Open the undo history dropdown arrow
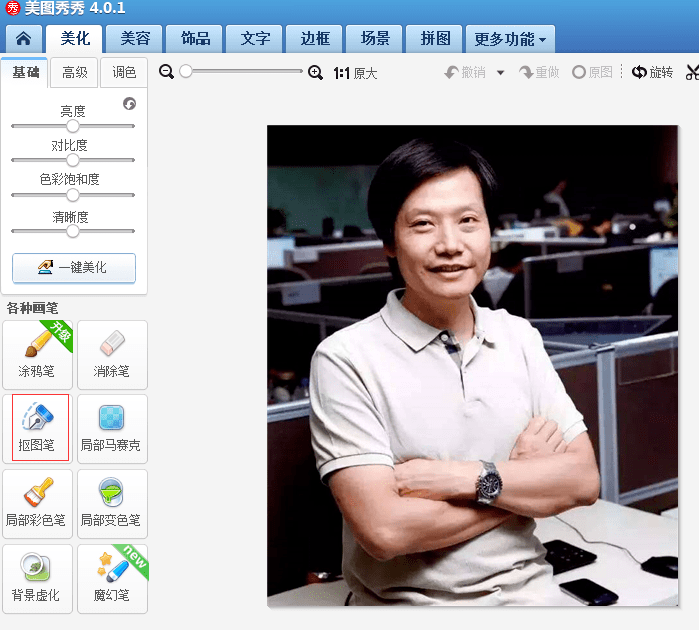 click(500, 73)
